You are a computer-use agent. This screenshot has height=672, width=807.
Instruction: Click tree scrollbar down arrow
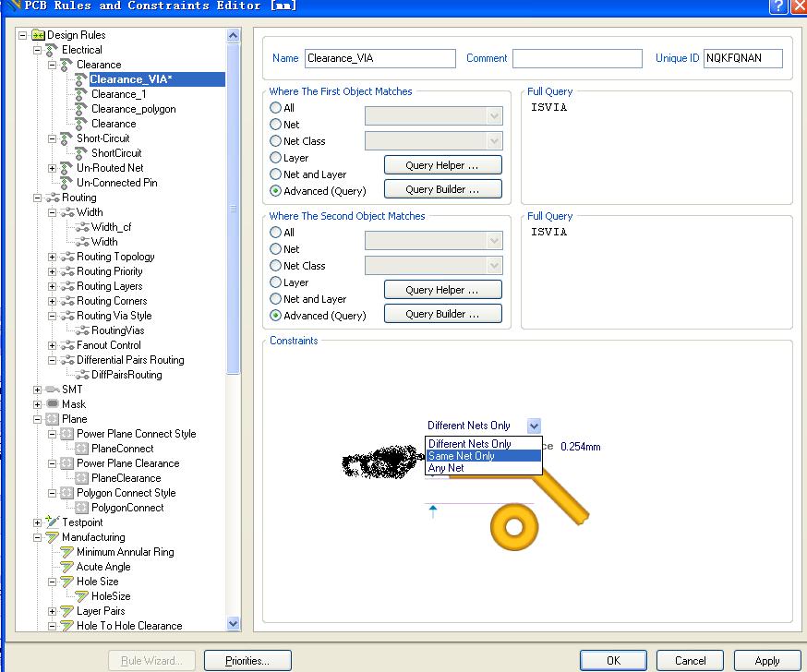pyautogui.click(x=234, y=624)
